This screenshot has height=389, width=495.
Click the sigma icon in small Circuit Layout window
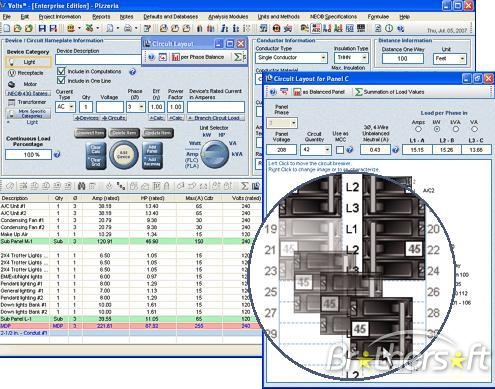(238, 57)
